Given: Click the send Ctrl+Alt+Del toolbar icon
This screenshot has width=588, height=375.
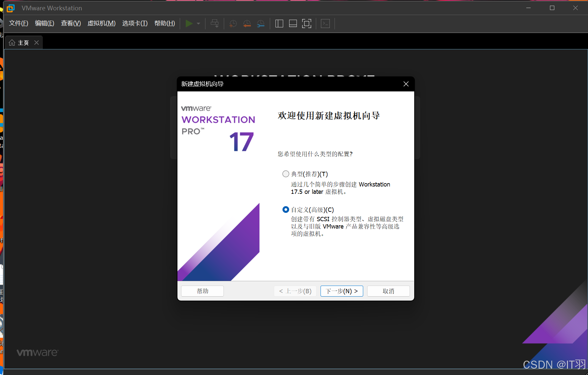Looking at the screenshot, I should (x=215, y=23).
